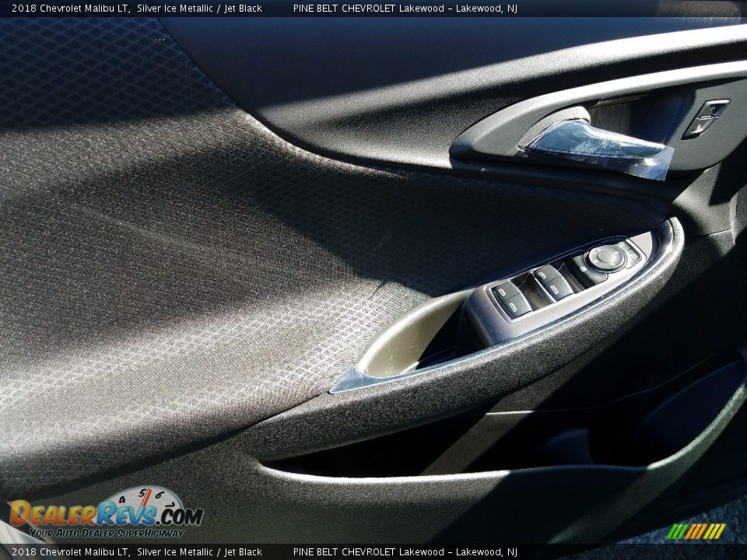Viewport: 747px width, 560px height.
Task: Click top 'Silver Ice Metallic / Jet Black' text
Action: coord(199,9)
